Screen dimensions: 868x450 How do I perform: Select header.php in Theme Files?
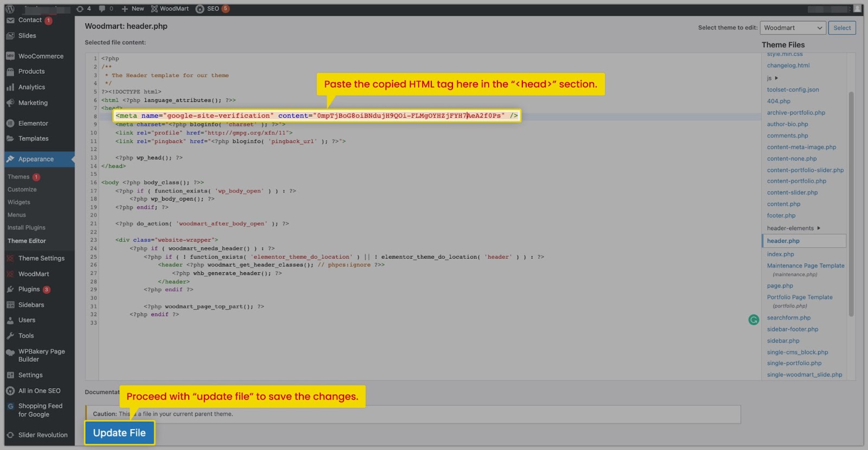[x=804, y=241]
